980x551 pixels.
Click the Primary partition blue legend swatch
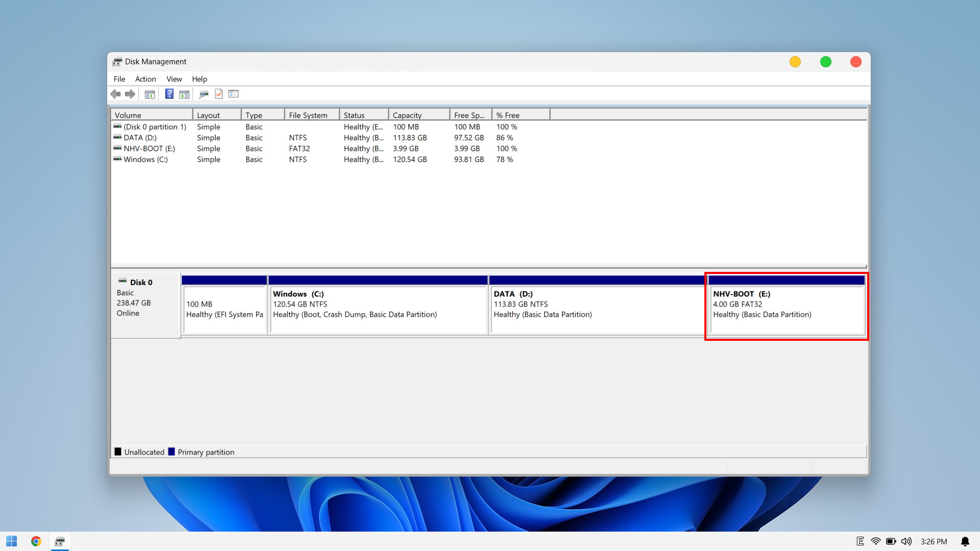171,452
